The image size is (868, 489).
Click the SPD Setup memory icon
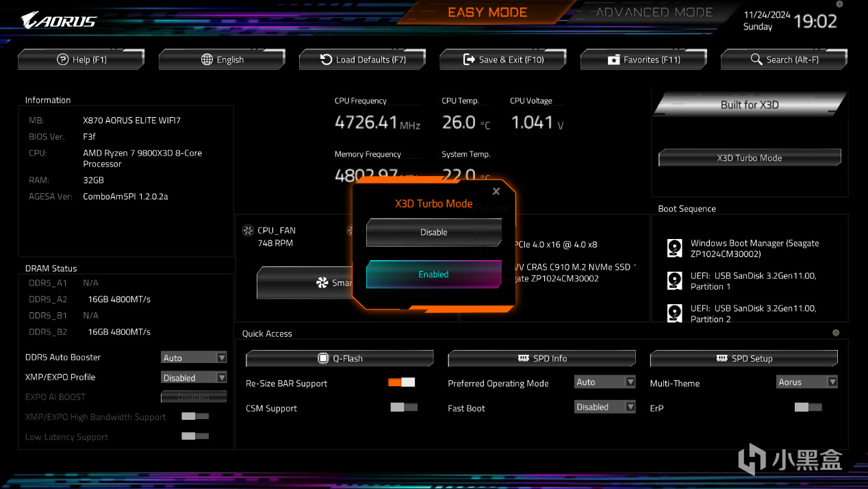tap(722, 358)
